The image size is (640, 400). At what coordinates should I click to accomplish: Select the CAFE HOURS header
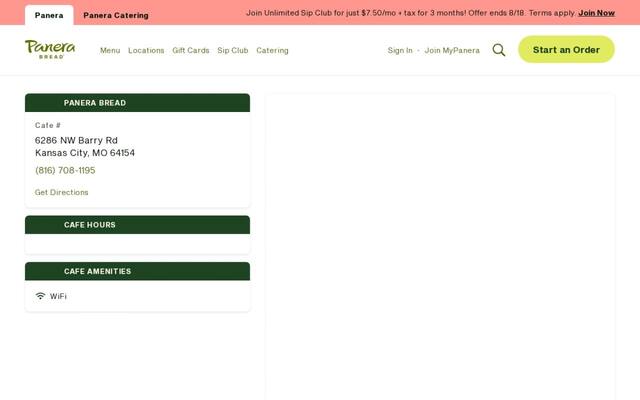[138, 225]
